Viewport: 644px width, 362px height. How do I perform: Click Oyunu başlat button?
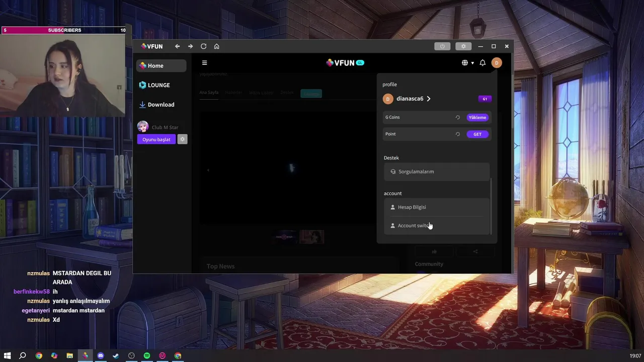(x=156, y=139)
